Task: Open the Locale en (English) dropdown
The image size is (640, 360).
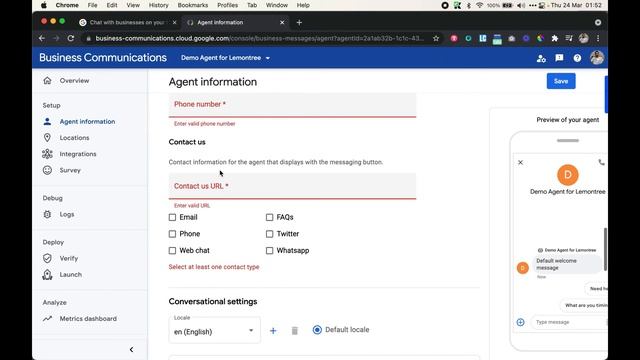Action: point(214,330)
